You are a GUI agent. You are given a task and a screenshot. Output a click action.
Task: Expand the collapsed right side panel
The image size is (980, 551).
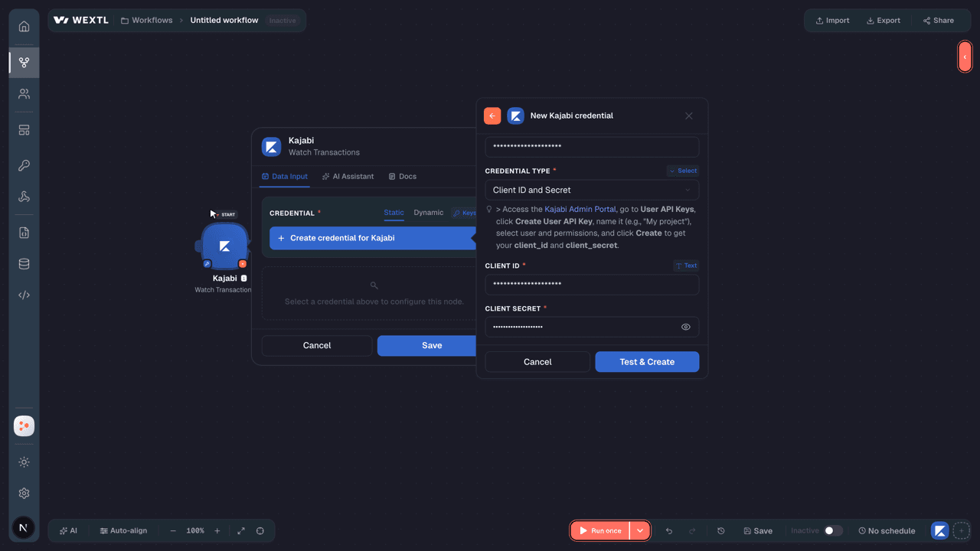965,57
